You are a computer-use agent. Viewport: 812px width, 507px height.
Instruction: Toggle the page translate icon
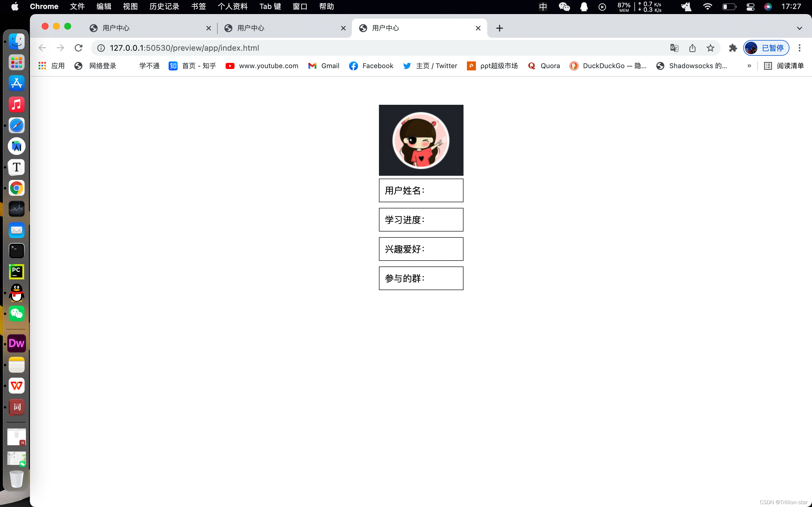click(x=675, y=48)
